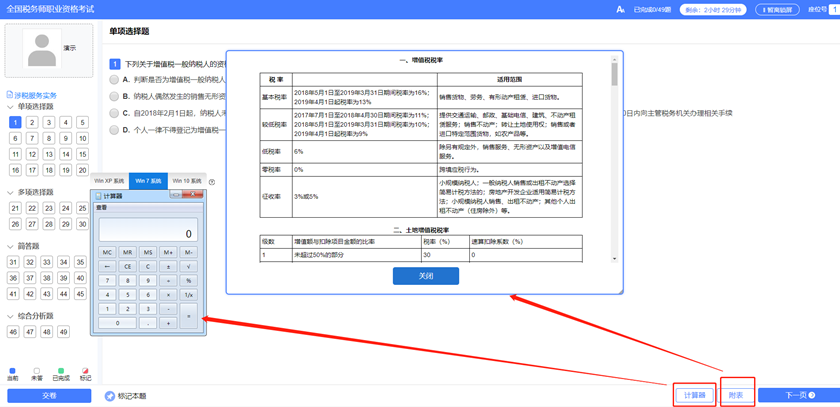Image resolution: width=840 pixels, height=407 pixels.
Task: Select answer option B radio button
Action: [x=114, y=96]
